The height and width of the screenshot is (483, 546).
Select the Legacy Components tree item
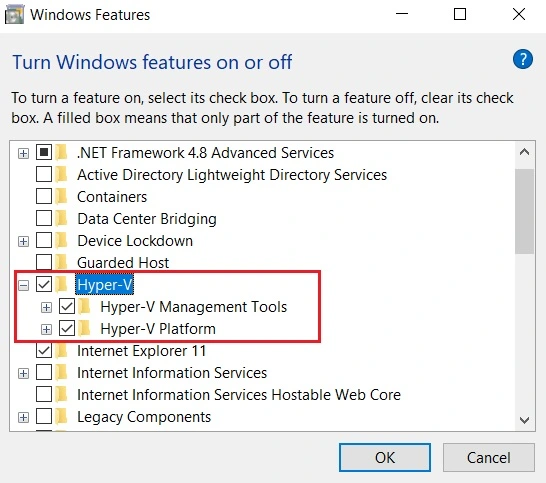click(x=144, y=417)
